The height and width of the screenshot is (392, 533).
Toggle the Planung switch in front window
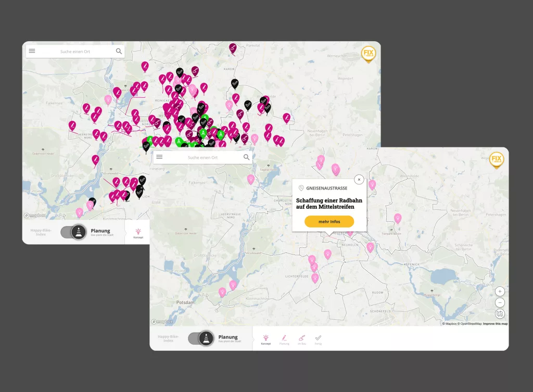pyautogui.click(x=201, y=338)
